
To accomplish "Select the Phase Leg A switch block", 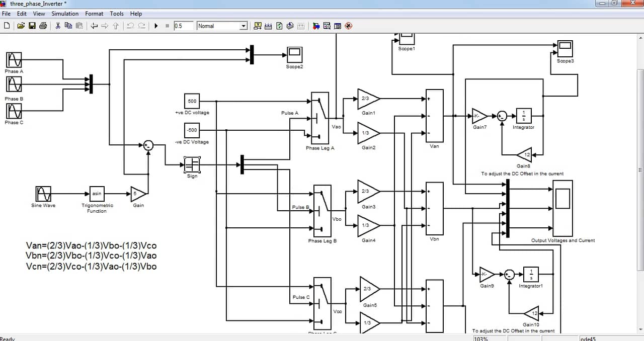I will 320,118.
